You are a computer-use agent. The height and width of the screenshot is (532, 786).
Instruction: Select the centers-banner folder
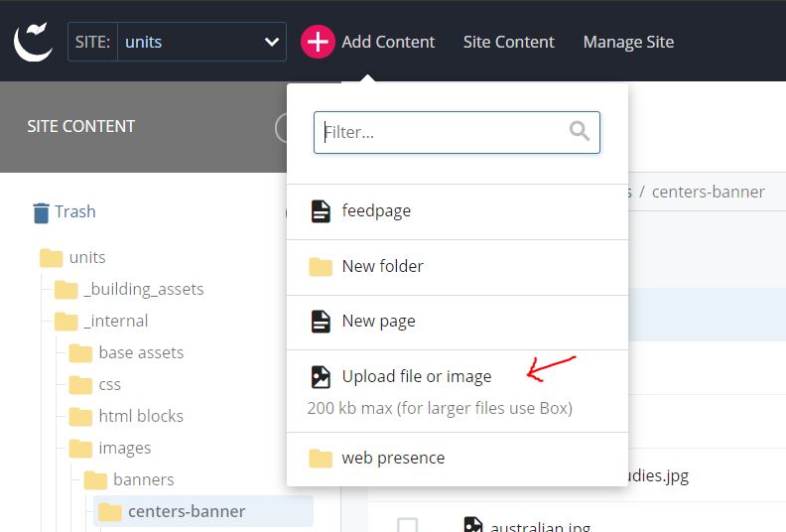tap(187, 511)
